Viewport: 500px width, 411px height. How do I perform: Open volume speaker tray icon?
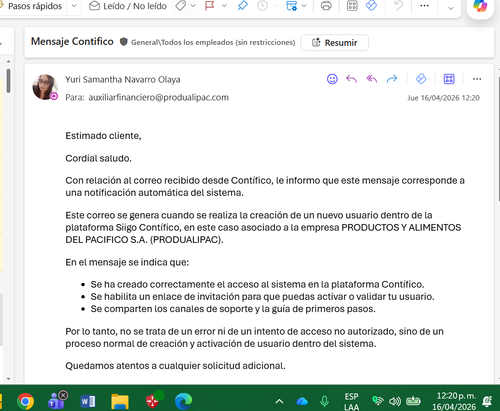[395, 401]
